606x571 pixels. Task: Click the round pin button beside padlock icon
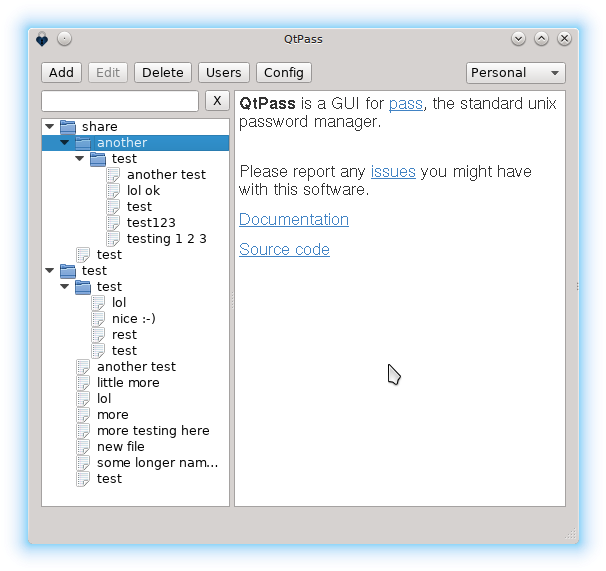tap(65, 39)
